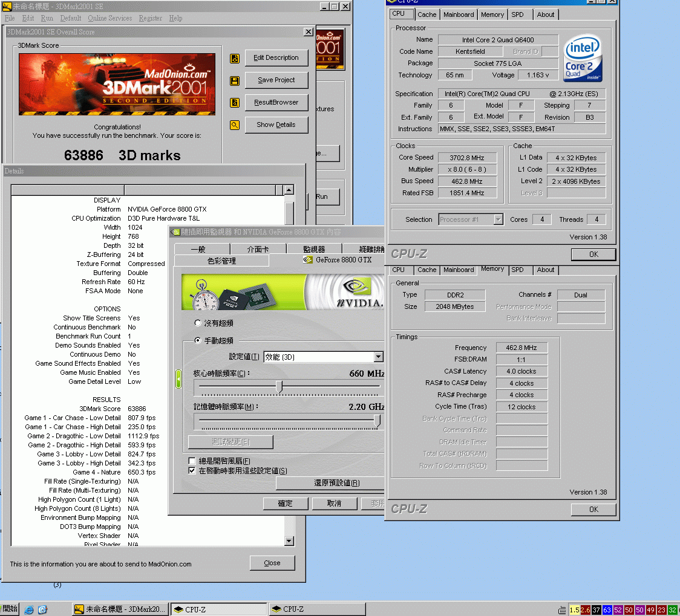Viewport: 680px width, 616px height.
Task: Click the 確定 confirm button
Action: click(286, 504)
